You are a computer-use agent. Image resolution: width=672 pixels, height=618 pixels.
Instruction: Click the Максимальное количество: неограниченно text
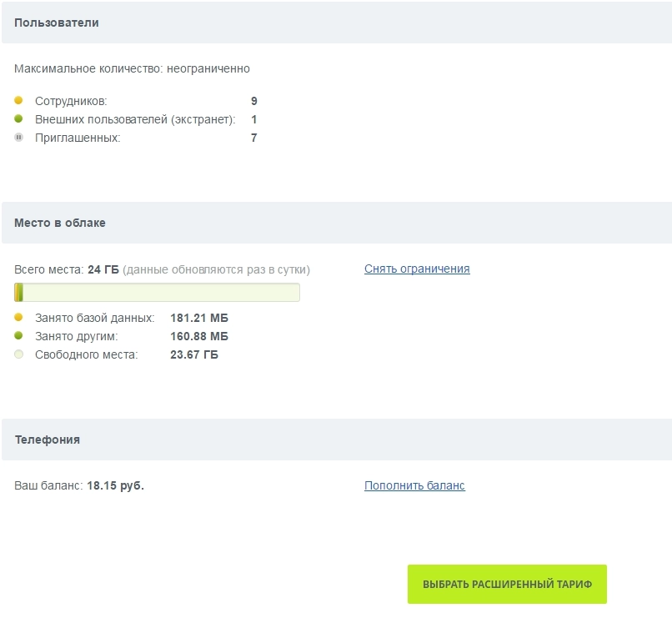tap(132, 68)
